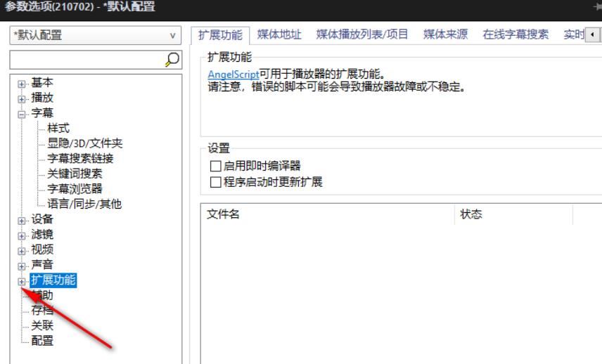Switch to the 在线字幕搜索 tab

click(x=515, y=34)
